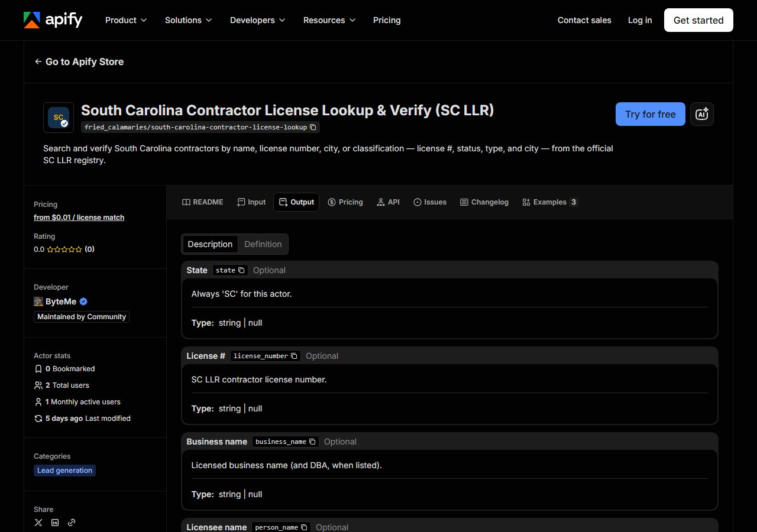Open the from $0.01 / license match pricing link

tap(79, 218)
